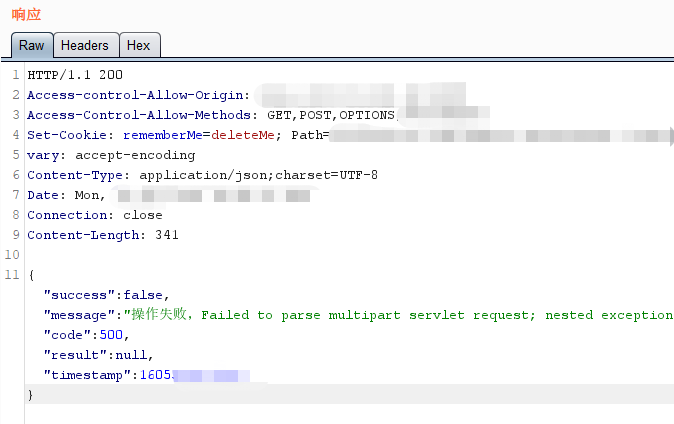674x424 pixels.
Task: Click the "result" JSON key
Action: click(75, 355)
